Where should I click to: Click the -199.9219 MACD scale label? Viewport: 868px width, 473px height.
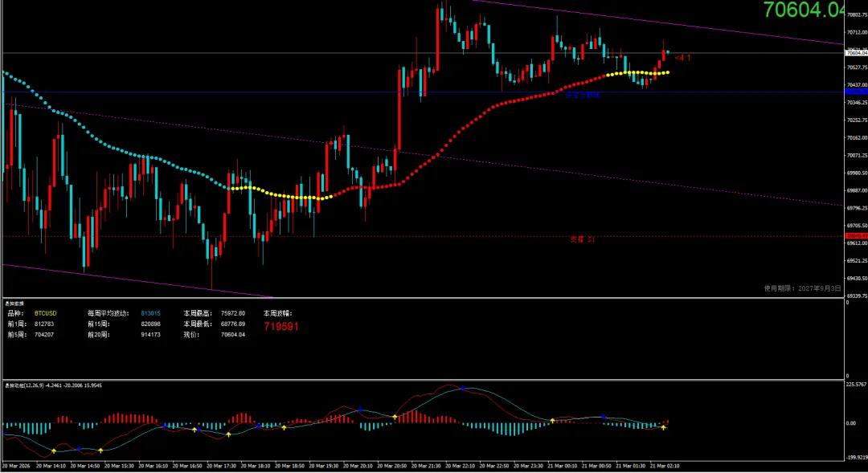tap(857, 458)
